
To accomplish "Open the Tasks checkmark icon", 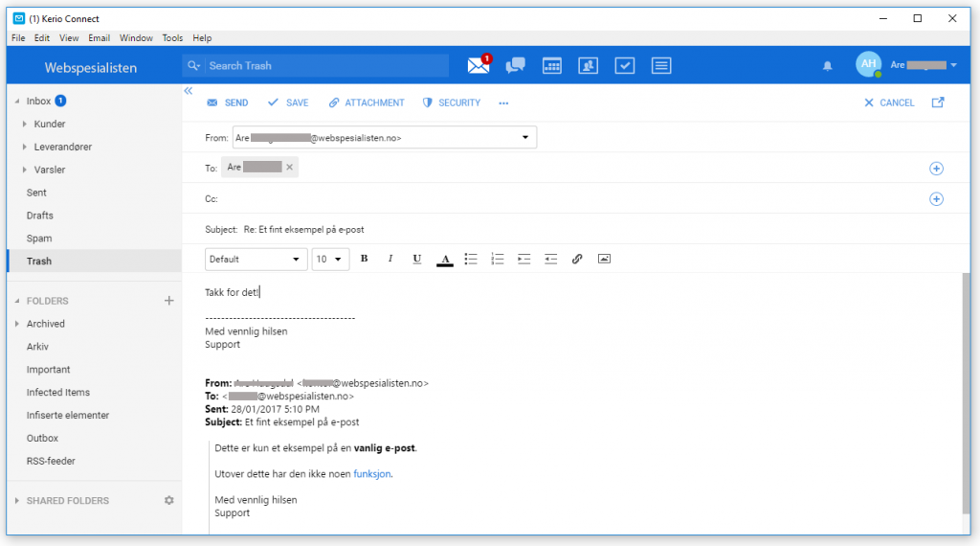I will coord(624,65).
